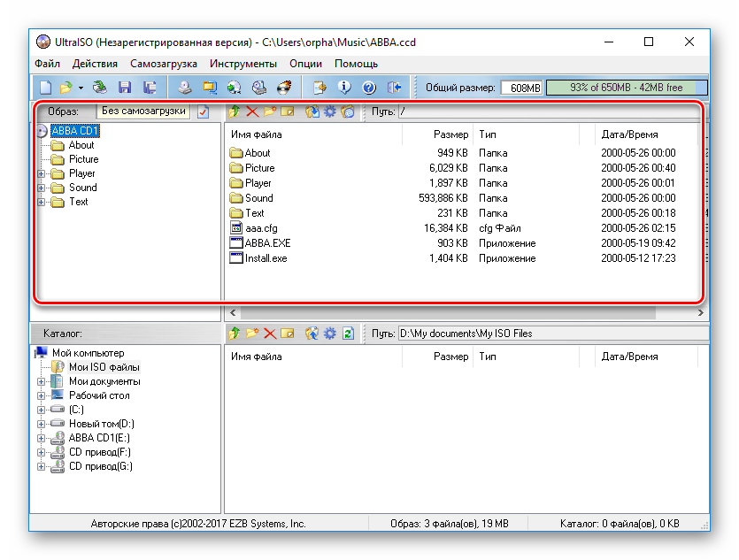
Task: Click the up-folder icon in image pane toolbar
Action: [x=235, y=111]
